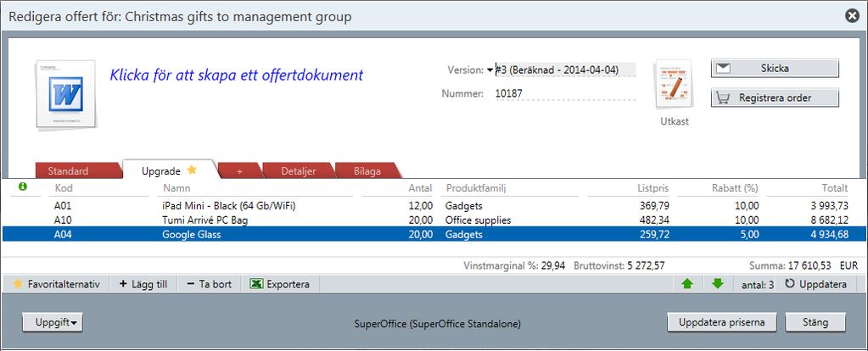Click list price 259,72 cell
Viewport: 868px width, 351px height.
coord(653,234)
